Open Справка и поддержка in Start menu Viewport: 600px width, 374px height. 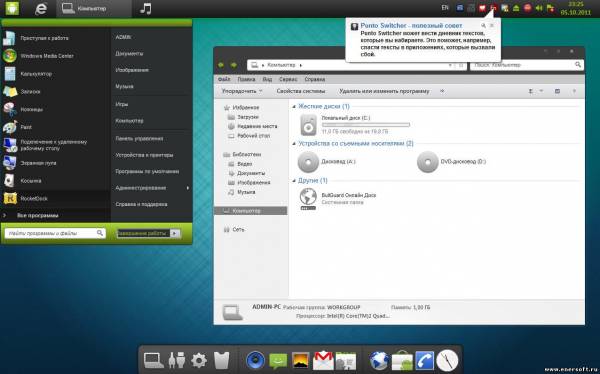click(141, 204)
